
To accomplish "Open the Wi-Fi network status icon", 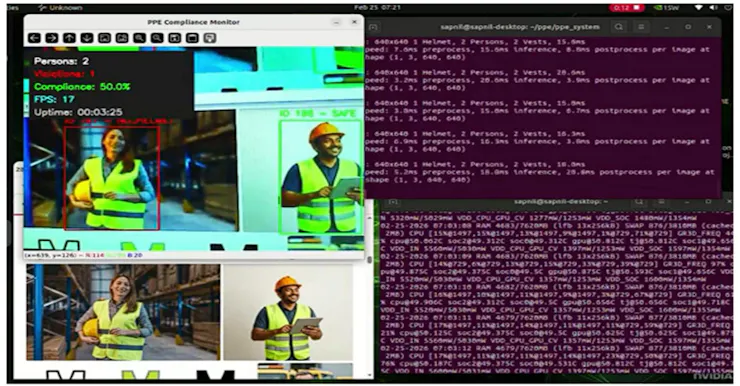I will tap(699, 8).
